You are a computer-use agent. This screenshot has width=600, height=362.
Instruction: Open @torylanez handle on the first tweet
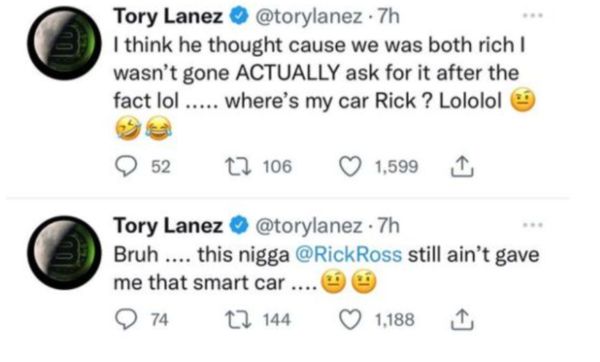coord(308,17)
